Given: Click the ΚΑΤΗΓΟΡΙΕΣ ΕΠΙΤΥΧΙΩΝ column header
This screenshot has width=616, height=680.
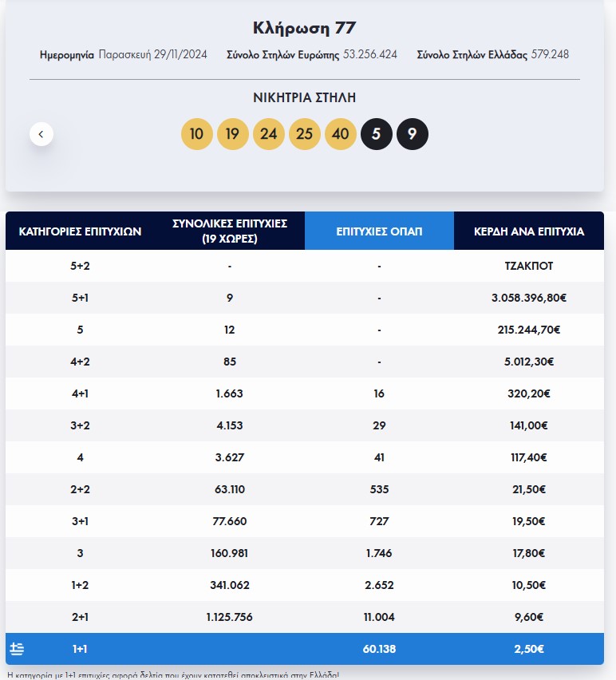Looking at the screenshot, I should point(80,231).
